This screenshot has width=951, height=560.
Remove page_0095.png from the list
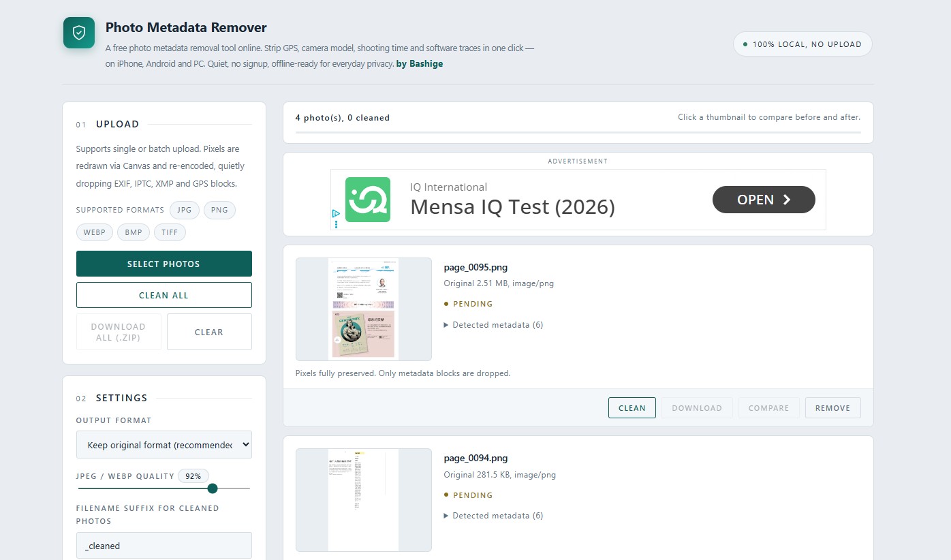point(833,408)
